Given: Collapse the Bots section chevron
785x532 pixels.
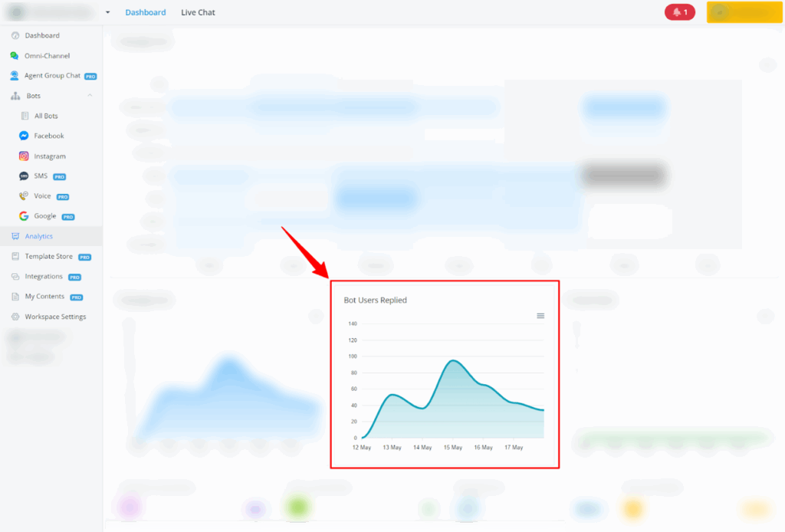Looking at the screenshot, I should point(90,96).
